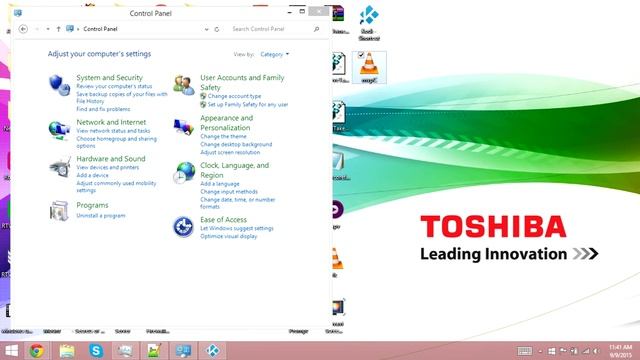Viewport: 640px width, 360px height.
Task: Click Find and fix problems
Action: coord(103,109)
